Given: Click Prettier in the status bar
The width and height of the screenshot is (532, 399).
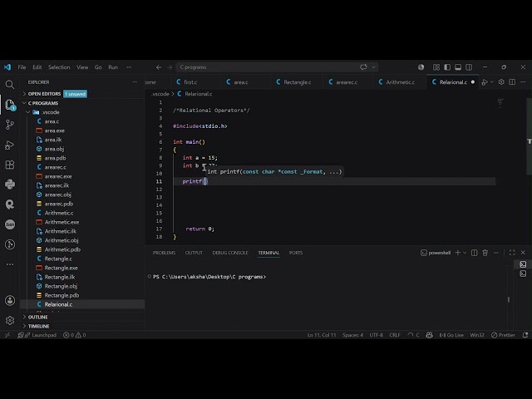Looking at the screenshot, I should pos(503,335).
